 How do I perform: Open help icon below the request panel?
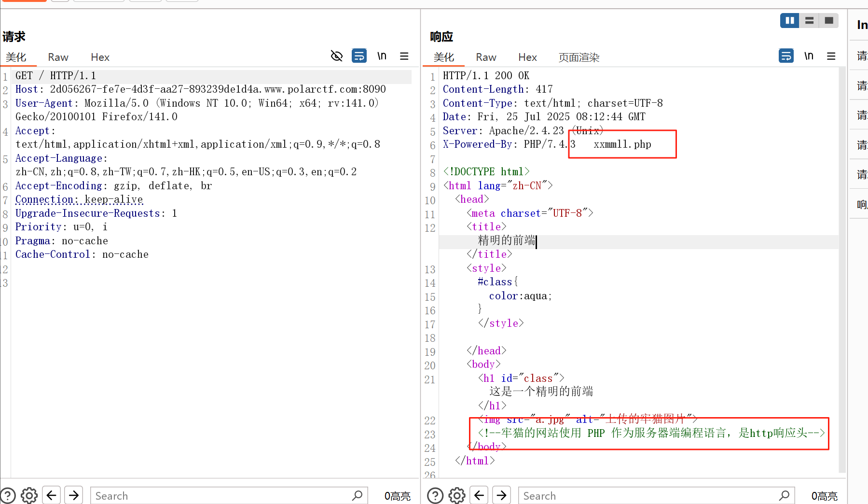tap(8, 495)
